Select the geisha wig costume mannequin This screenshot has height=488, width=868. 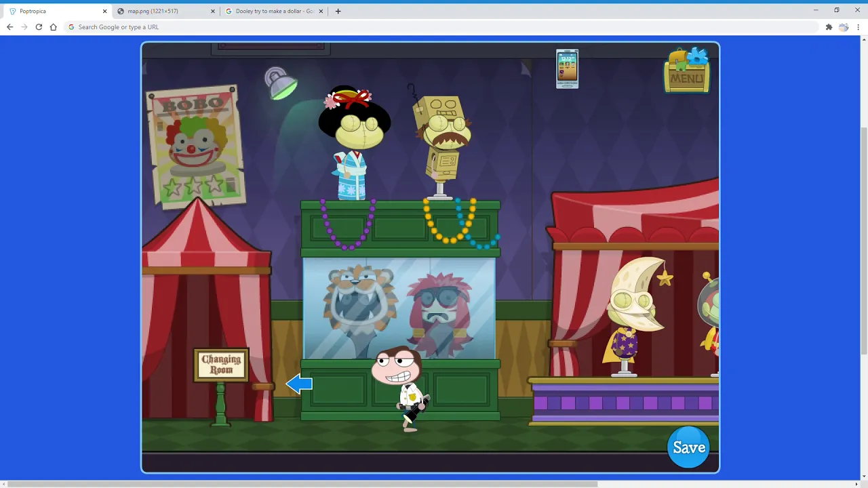[353, 142]
